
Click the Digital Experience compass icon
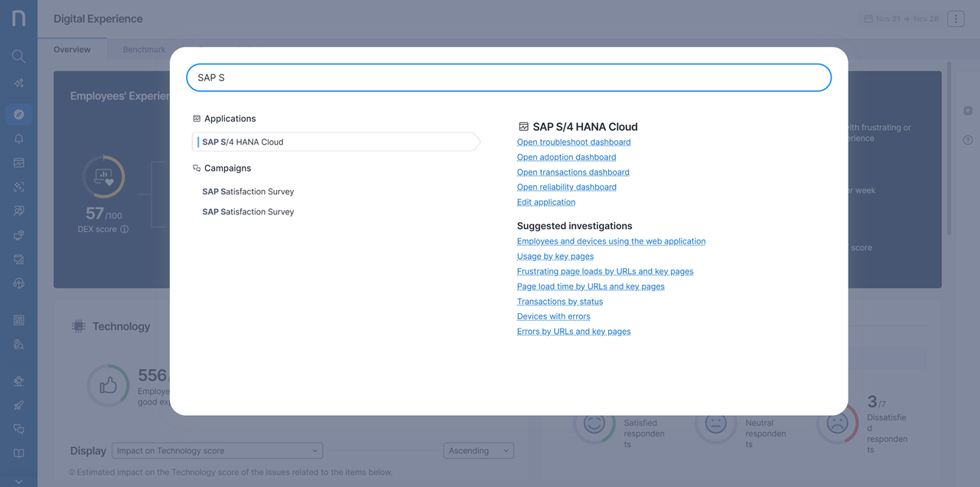[18, 114]
